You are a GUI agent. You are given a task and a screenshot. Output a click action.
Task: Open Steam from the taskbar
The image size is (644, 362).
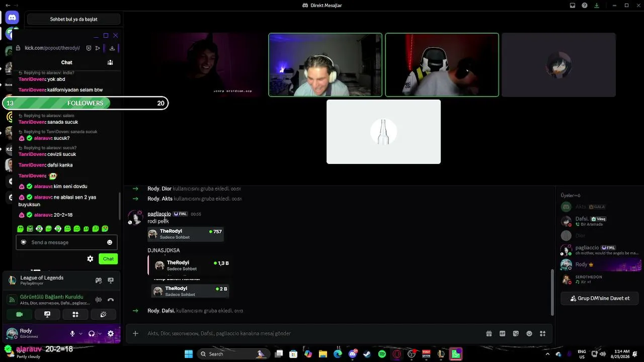(x=367, y=354)
